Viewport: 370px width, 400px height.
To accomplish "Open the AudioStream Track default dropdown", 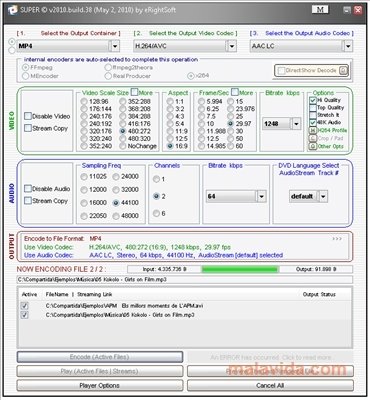I will 323,196.
